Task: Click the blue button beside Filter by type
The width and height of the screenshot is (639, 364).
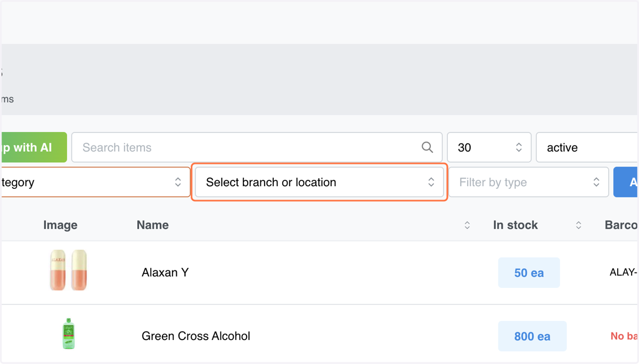Action: pos(626,182)
